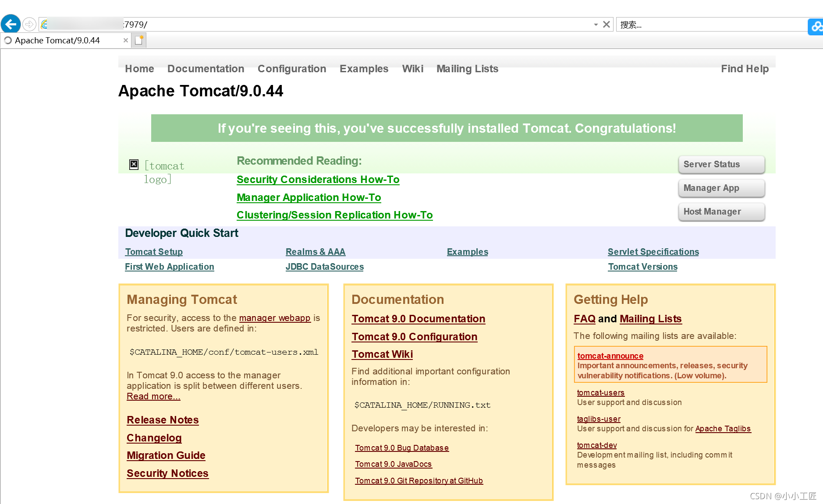Click the Host Manager button
The height and width of the screenshot is (504, 823).
pyautogui.click(x=721, y=211)
